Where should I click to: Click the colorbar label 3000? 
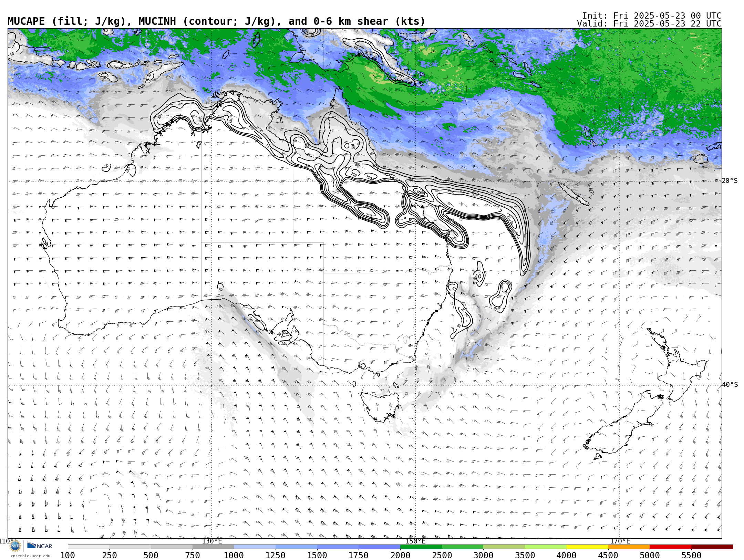483,555
